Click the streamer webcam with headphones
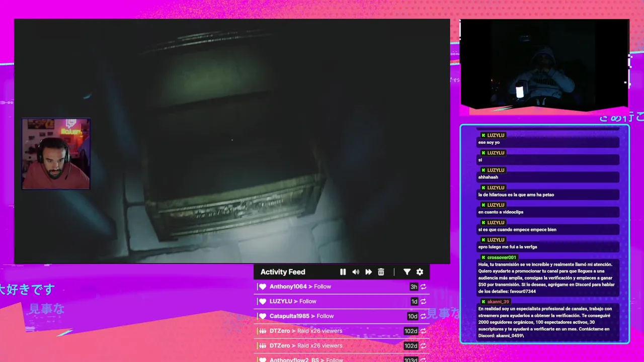 pos(56,154)
